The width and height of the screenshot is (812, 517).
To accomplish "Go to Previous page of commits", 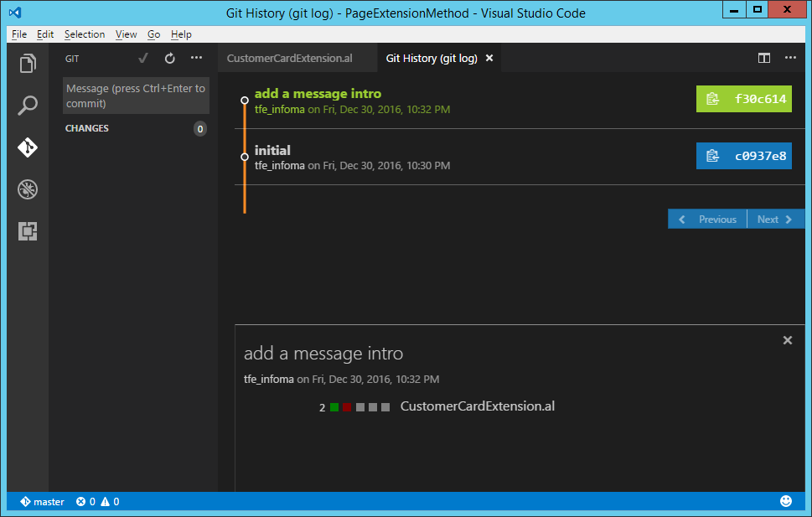I will tap(707, 220).
